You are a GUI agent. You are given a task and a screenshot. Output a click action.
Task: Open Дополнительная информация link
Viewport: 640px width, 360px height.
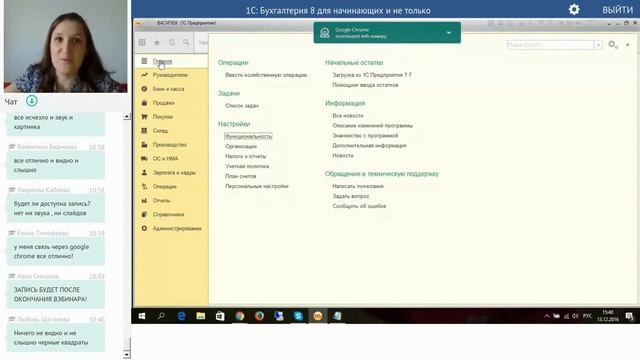[369, 145]
